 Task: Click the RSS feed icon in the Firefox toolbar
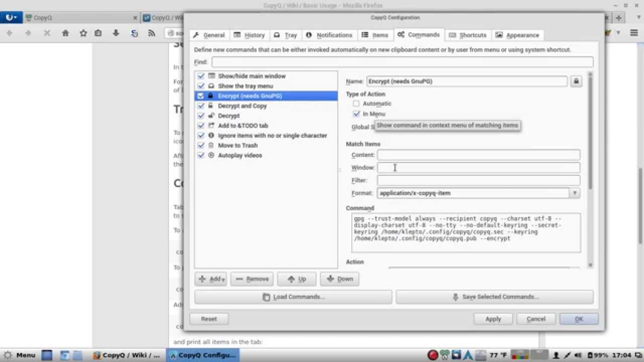pyautogui.click(x=151, y=33)
